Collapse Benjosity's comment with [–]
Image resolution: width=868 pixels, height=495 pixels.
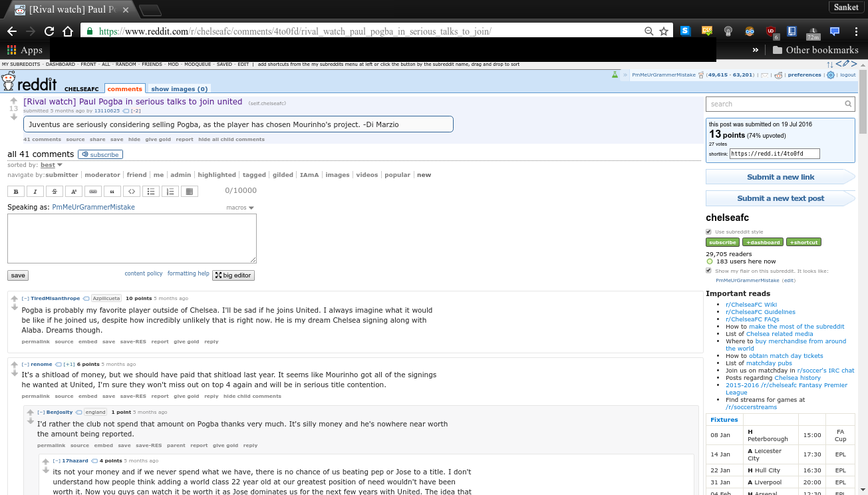(41, 412)
